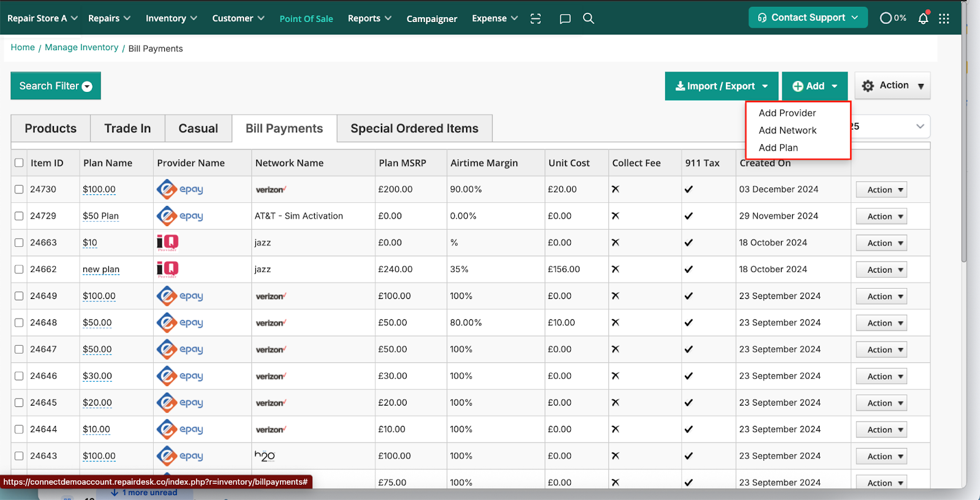Open Action dropdown for row 24648
980x500 pixels.
tap(881, 324)
